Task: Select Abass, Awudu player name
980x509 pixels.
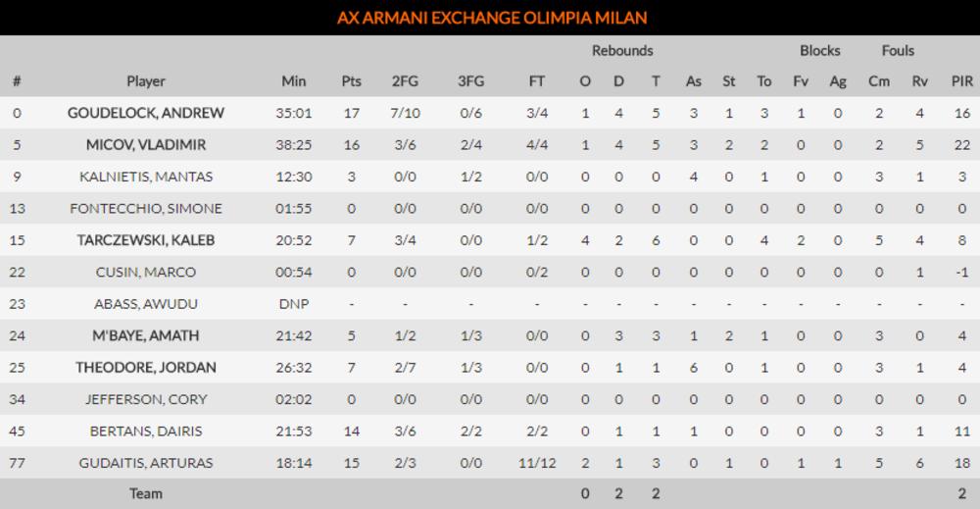Action: (146, 304)
